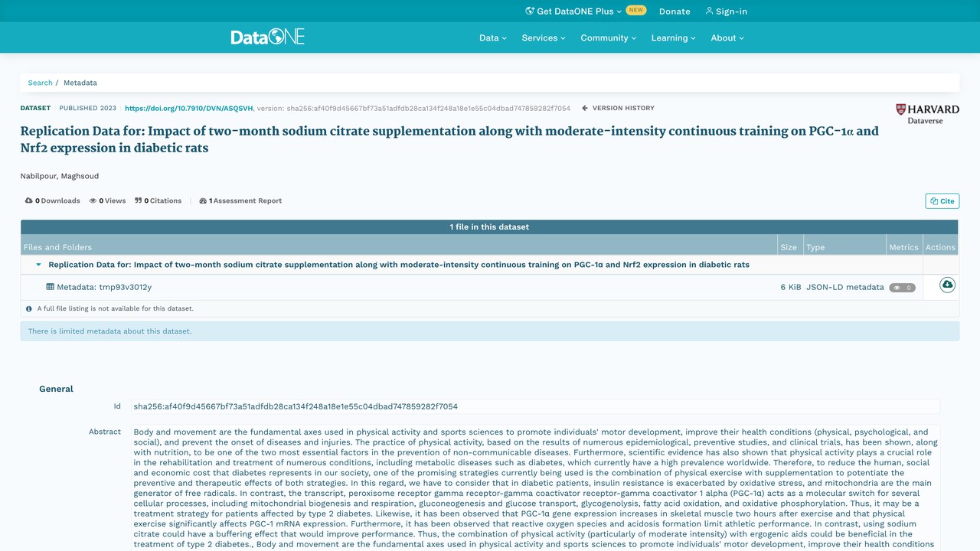
Task: Click the info icon beside file listing note
Action: coord(29,308)
